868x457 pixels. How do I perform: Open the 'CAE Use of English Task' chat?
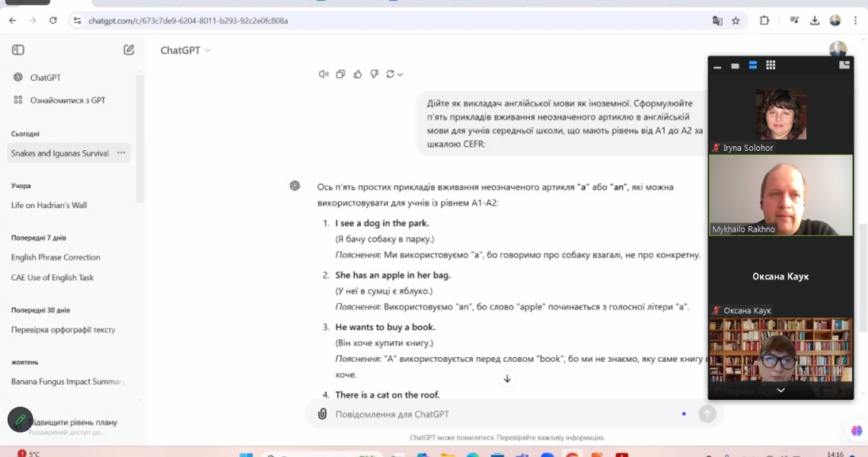(x=52, y=277)
